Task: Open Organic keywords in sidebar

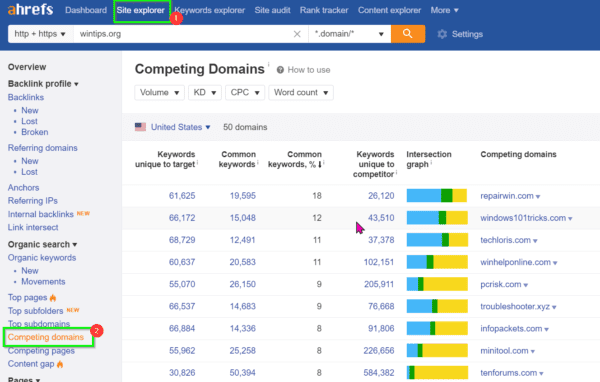Action: click(42, 258)
